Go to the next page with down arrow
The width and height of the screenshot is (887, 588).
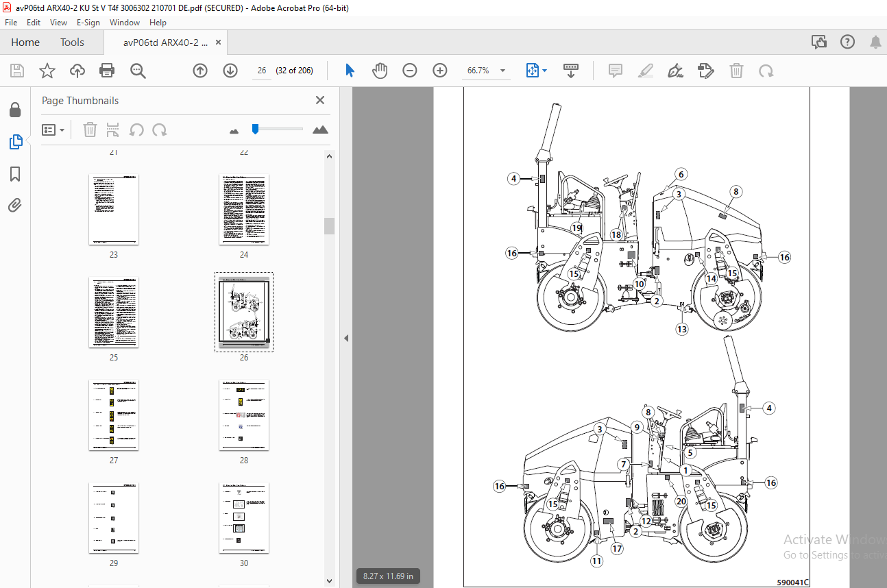(230, 71)
